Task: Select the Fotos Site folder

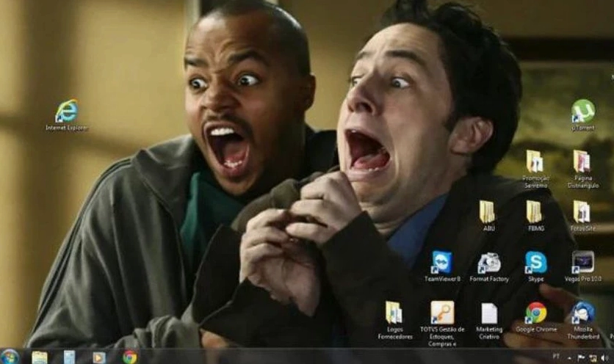Action: point(582,212)
